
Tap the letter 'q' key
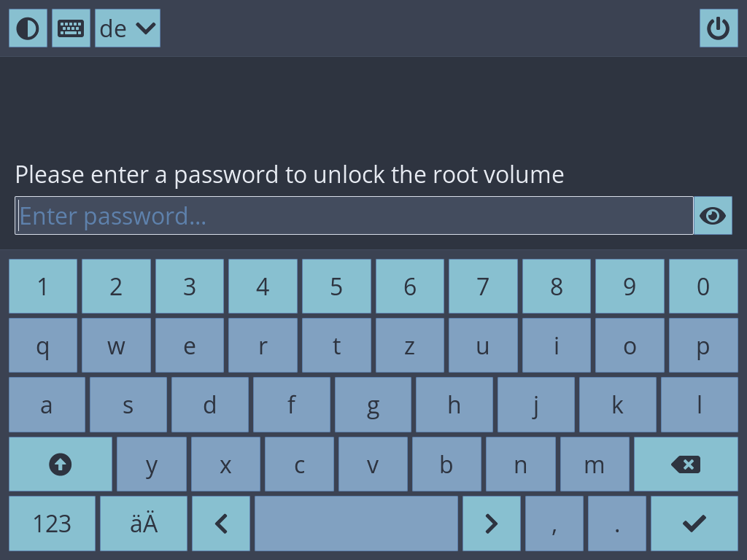[x=43, y=346]
